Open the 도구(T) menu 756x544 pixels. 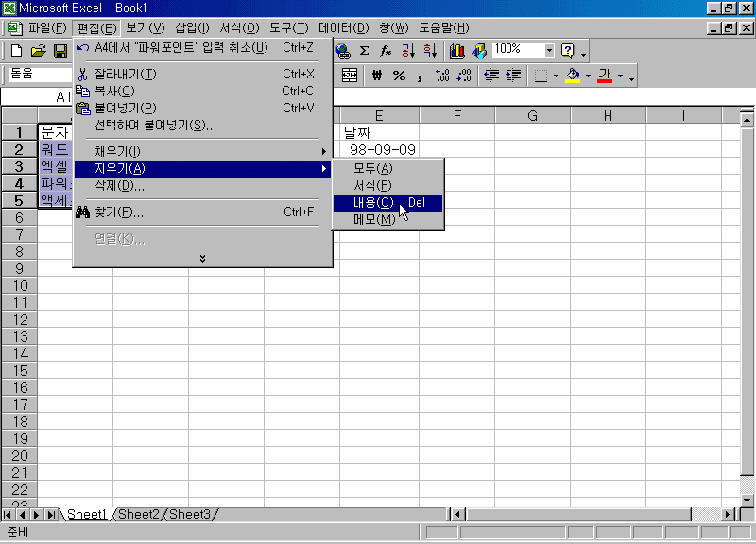(288, 28)
